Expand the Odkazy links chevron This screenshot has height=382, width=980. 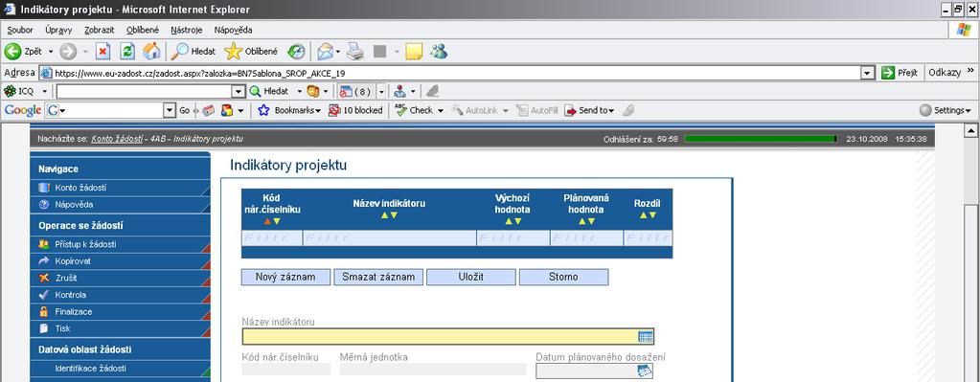970,71
